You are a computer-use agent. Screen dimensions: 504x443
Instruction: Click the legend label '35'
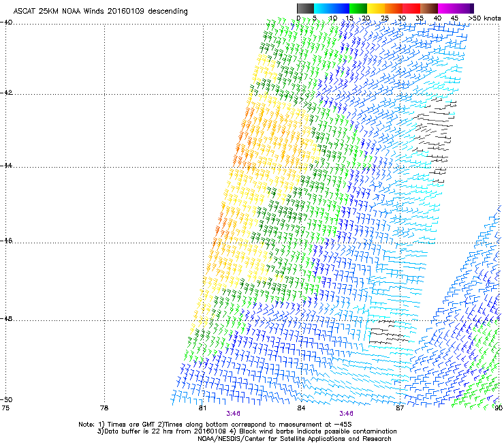point(420,18)
